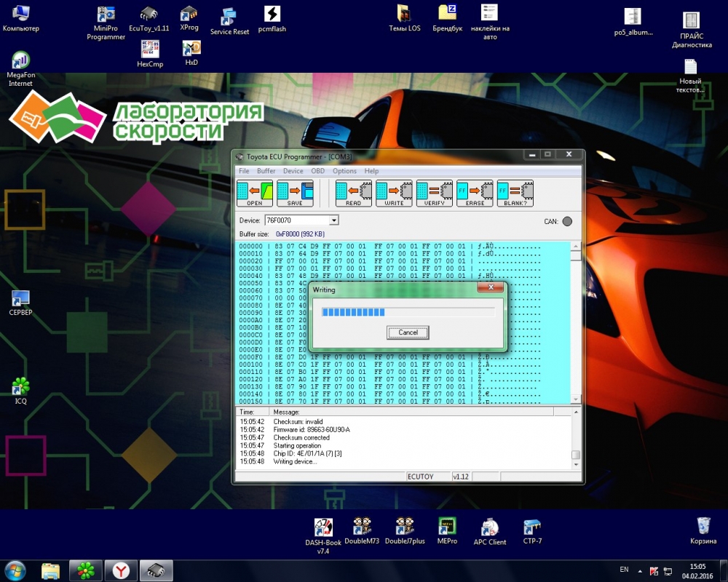The width and height of the screenshot is (728, 582).
Task: Open EcuToy_v1.11 desktop icon
Action: pyautogui.click(x=149, y=19)
